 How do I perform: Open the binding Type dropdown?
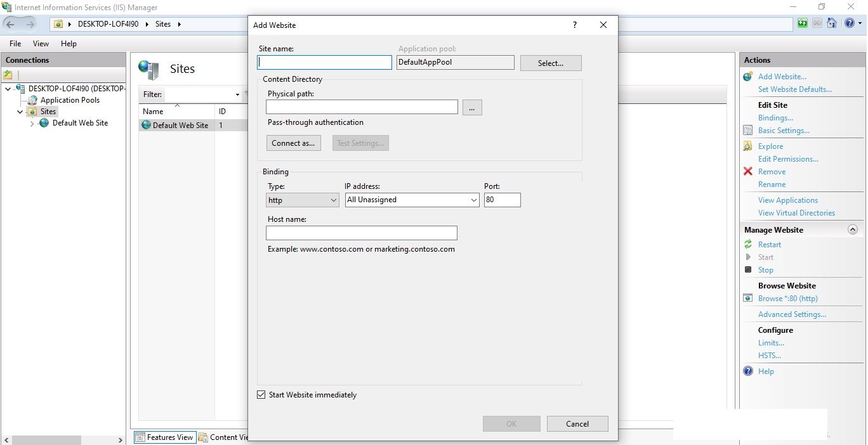click(x=334, y=200)
